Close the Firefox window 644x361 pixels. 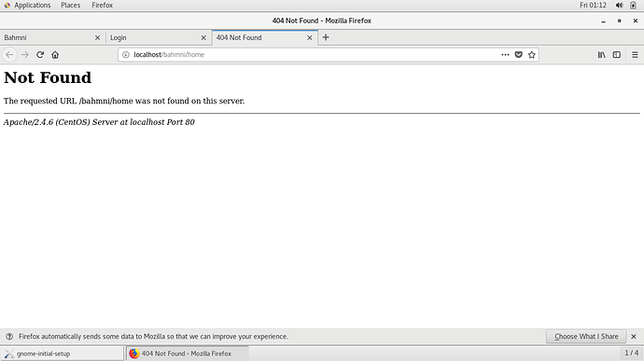point(635,21)
